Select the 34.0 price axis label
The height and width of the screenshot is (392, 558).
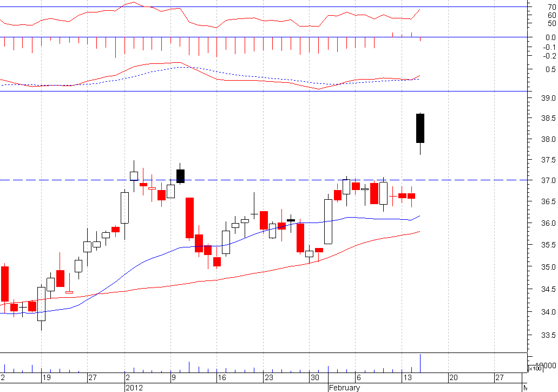[x=548, y=312]
